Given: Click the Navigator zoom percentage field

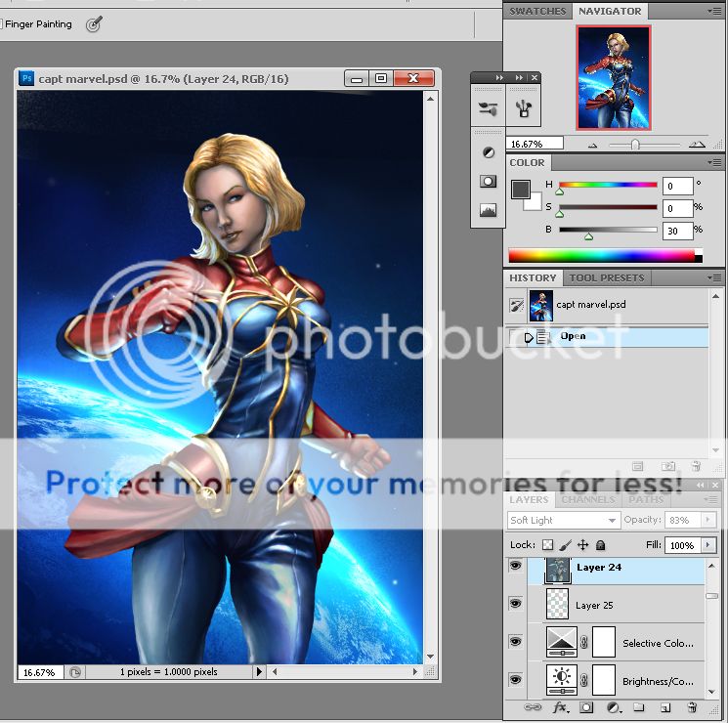Looking at the screenshot, I should [535, 144].
